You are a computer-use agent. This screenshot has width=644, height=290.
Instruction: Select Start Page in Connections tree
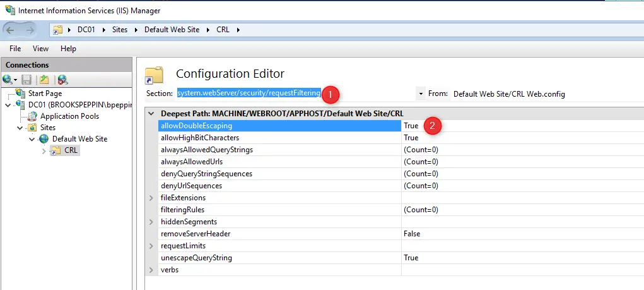45,94
